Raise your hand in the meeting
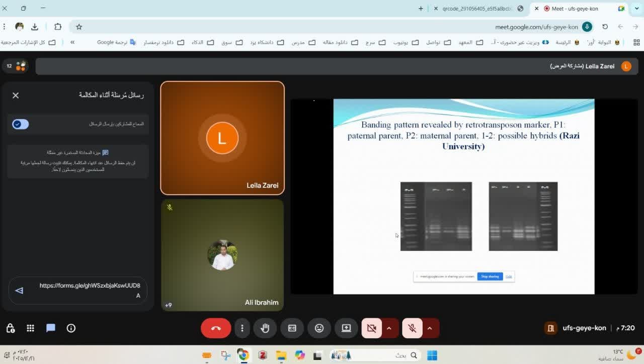 tap(265, 328)
